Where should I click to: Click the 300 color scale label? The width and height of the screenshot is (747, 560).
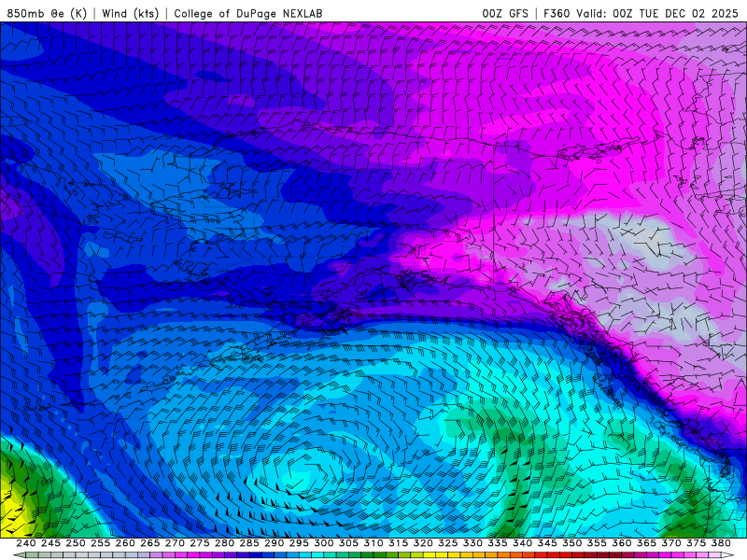point(323,543)
